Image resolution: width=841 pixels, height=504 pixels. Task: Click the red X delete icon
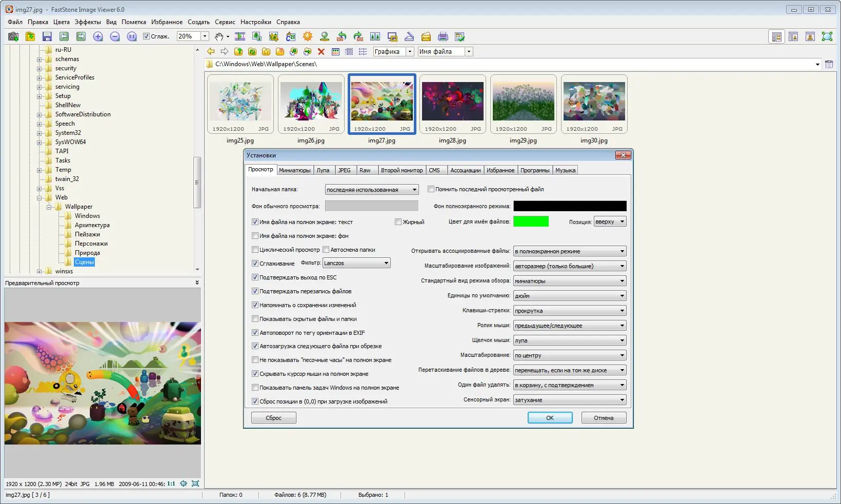pos(321,51)
